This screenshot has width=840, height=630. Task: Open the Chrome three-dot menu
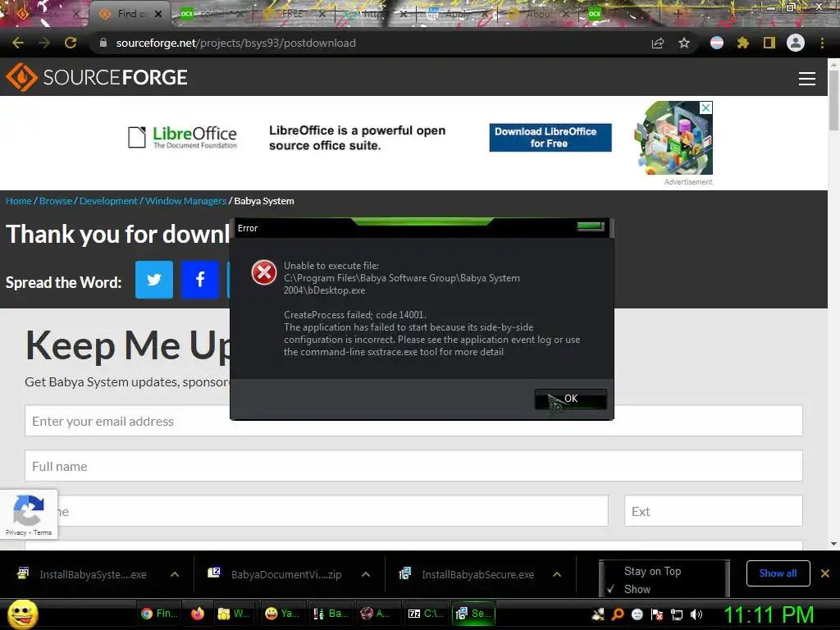click(x=822, y=43)
